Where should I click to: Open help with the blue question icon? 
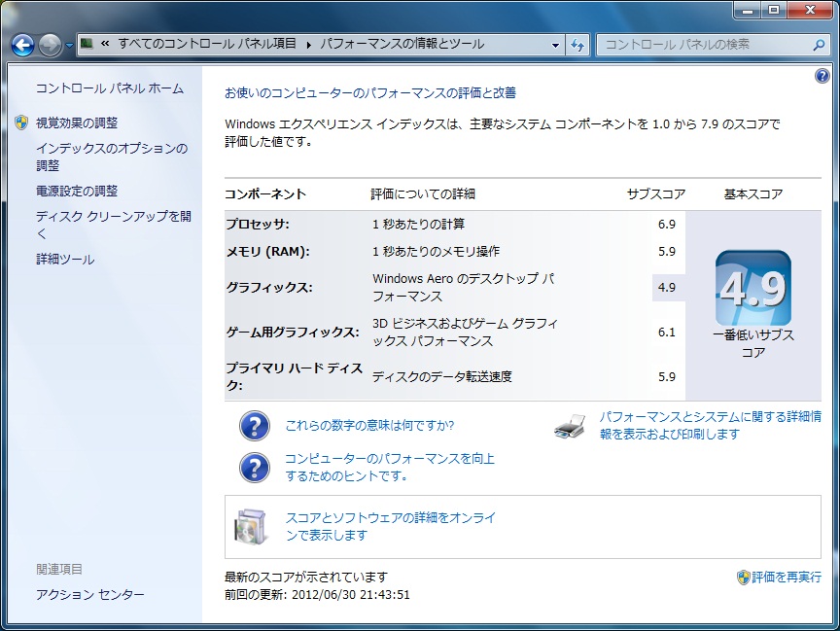[822, 76]
